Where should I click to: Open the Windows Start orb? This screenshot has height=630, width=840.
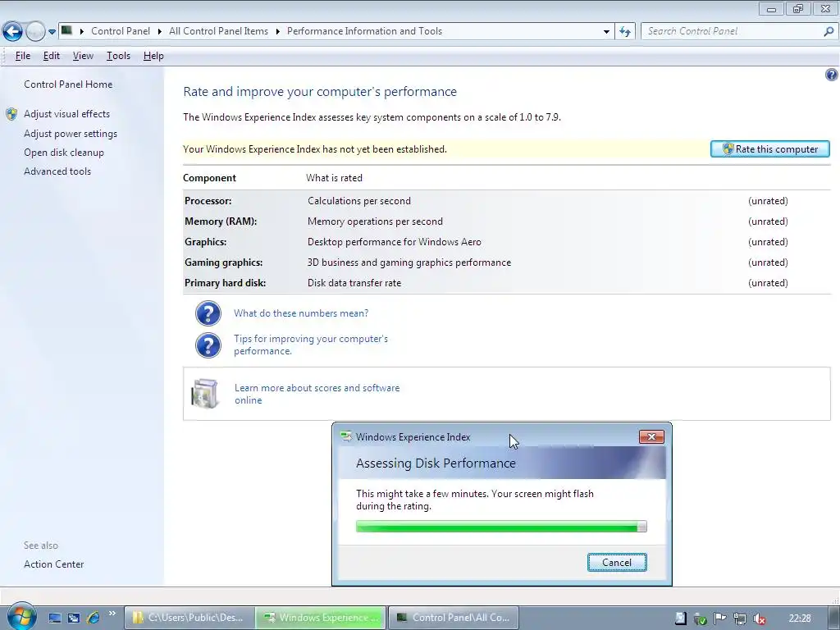(x=22, y=616)
